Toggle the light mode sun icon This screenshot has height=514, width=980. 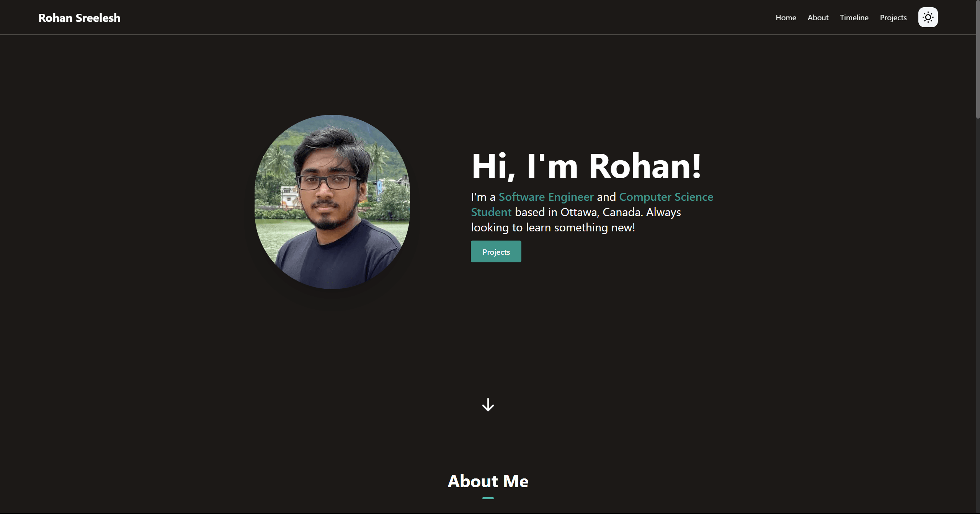click(928, 17)
